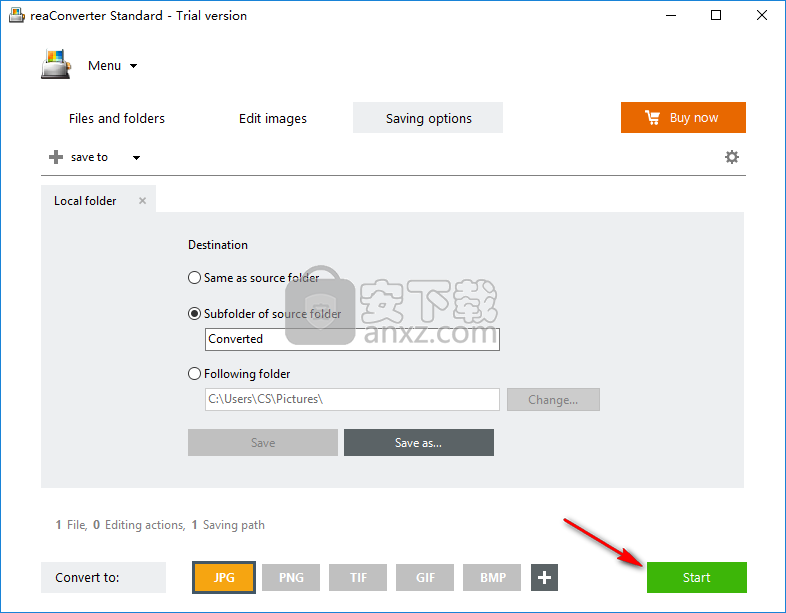Click the plus icon next to save to

(x=56, y=157)
